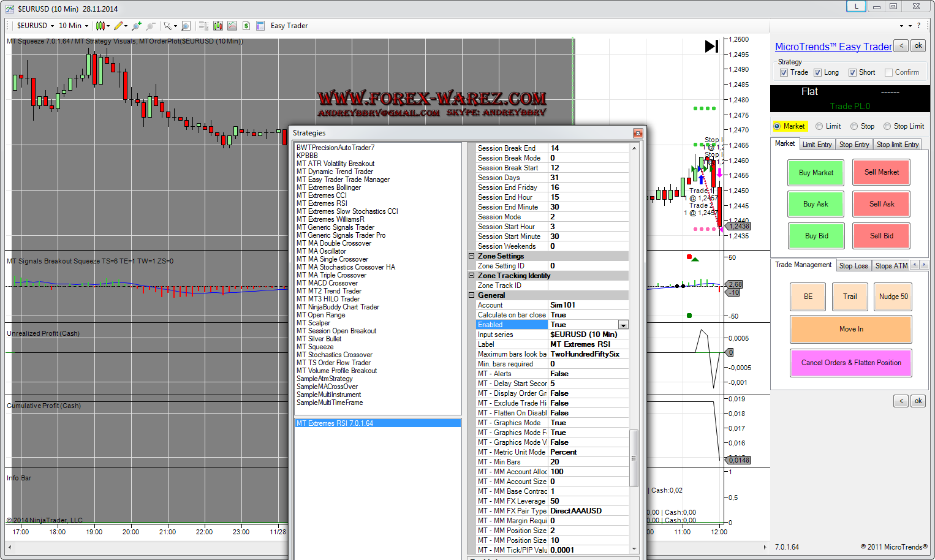This screenshot has width=935, height=560.
Task: Select the Stop Limit radio button
Action: point(887,127)
